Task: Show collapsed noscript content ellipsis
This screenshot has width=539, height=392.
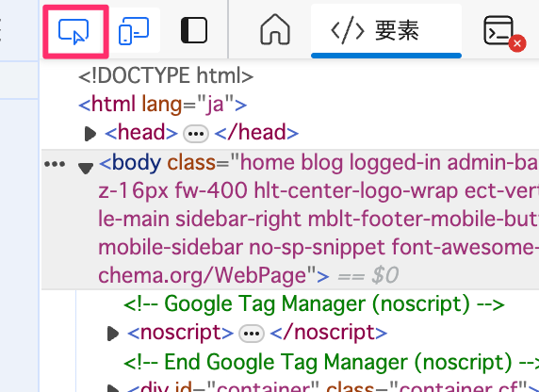Action: [x=252, y=334]
